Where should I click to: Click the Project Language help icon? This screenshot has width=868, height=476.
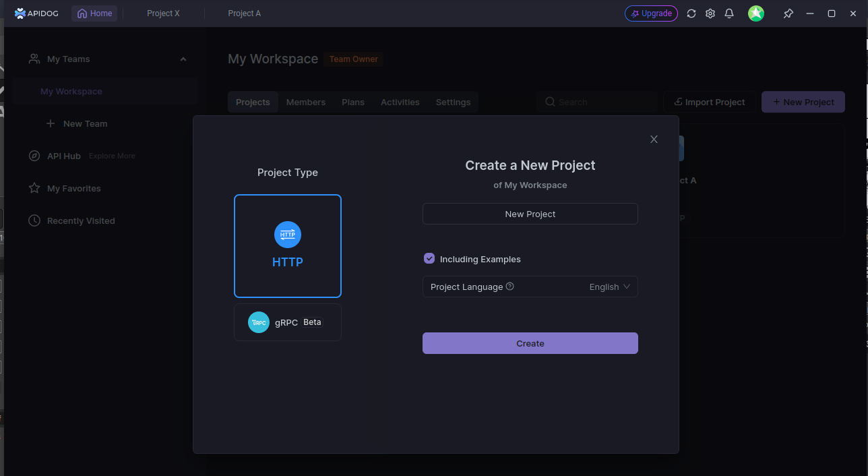coord(510,287)
